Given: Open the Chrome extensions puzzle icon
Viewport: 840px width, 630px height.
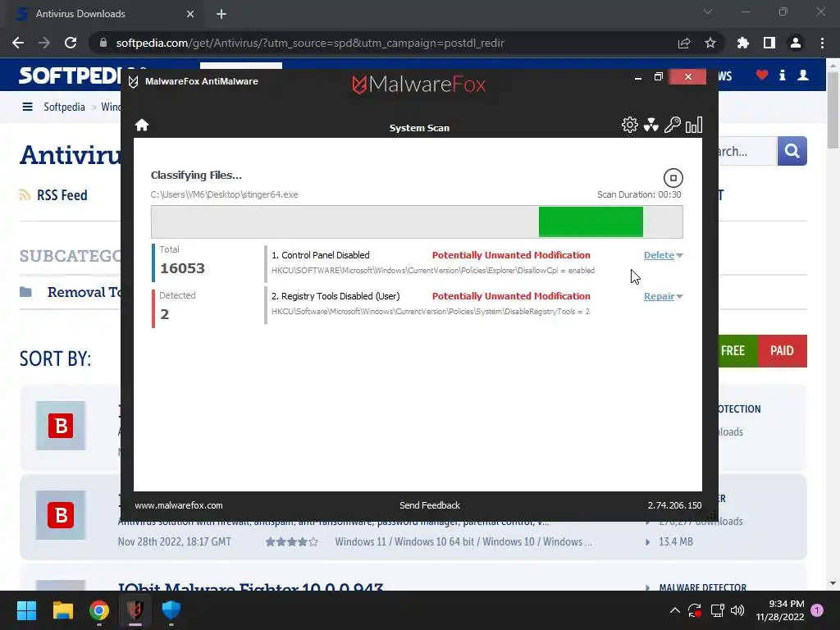Looking at the screenshot, I should click(x=743, y=43).
